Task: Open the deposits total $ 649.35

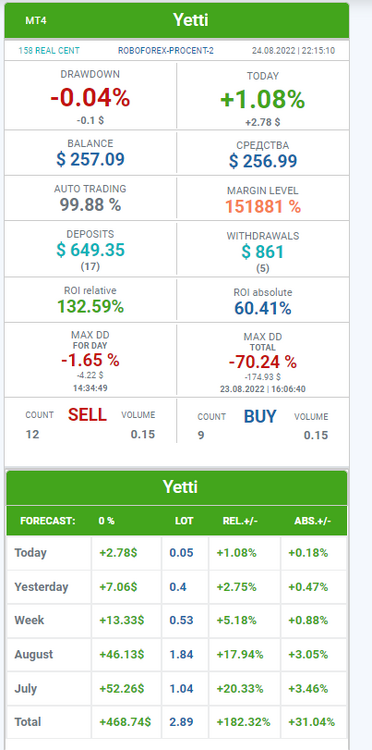Action: point(90,250)
